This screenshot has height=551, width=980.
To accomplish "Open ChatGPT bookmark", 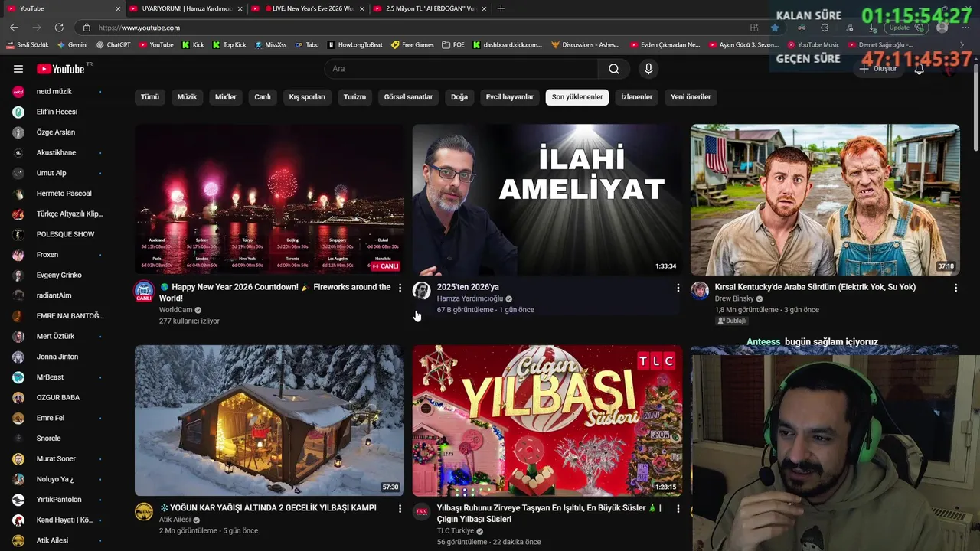I will click(113, 45).
